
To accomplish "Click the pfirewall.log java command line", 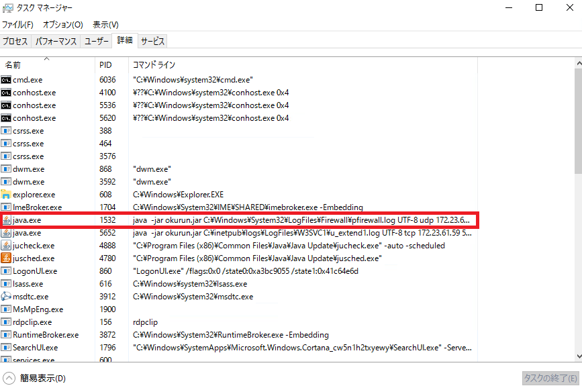I will tap(301, 220).
